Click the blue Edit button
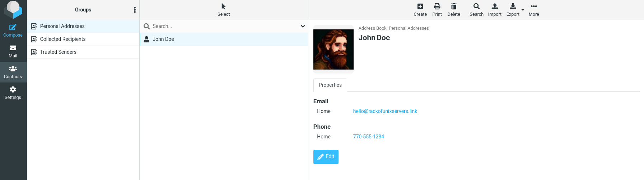The width and height of the screenshot is (644, 180). (x=326, y=157)
